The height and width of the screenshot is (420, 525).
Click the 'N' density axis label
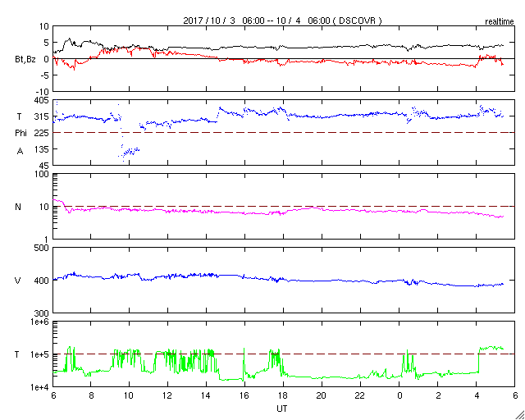(x=18, y=207)
